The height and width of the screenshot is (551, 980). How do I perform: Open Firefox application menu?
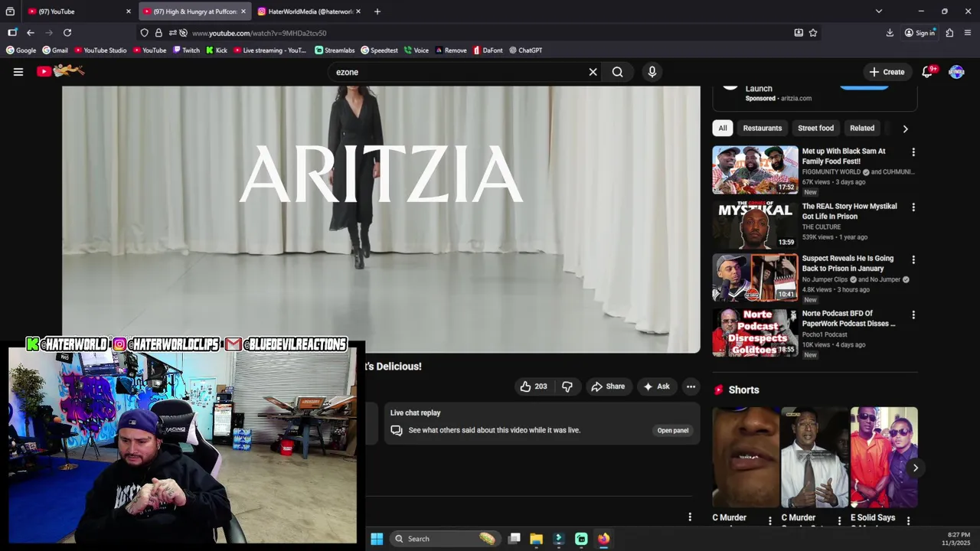pyautogui.click(x=968, y=33)
